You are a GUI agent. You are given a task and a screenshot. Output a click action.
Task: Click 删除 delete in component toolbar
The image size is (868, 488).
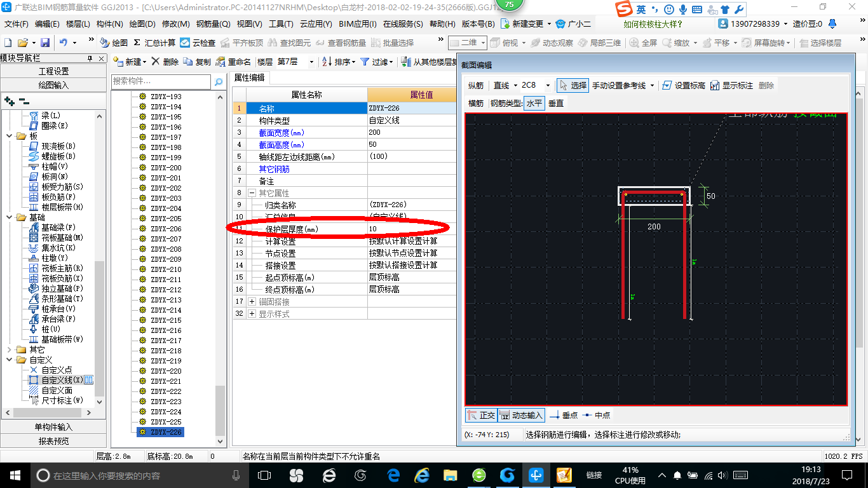pyautogui.click(x=165, y=62)
